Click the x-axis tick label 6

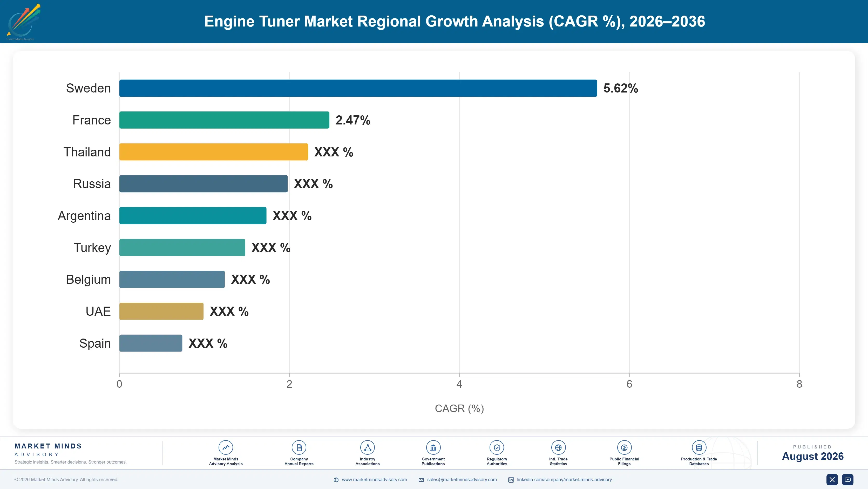click(x=629, y=384)
